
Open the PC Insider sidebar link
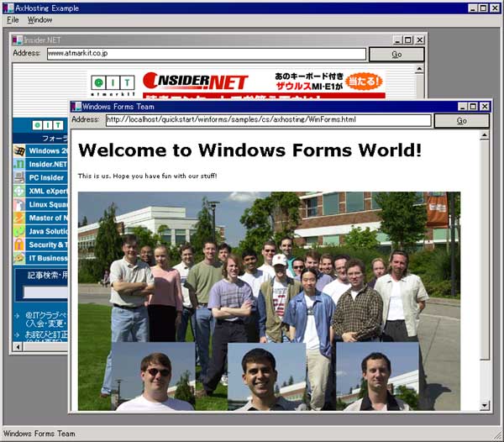46,177
